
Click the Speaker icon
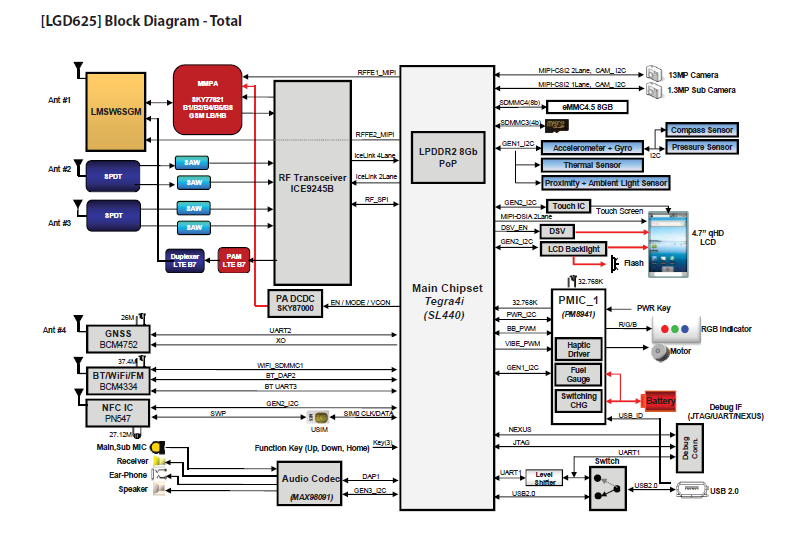click(x=159, y=488)
